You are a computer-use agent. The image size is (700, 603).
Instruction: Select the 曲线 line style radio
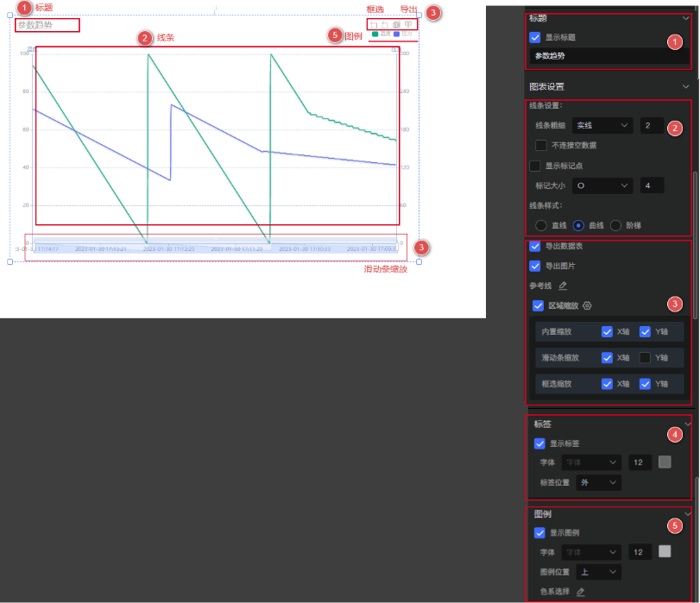pyautogui.click(x=578, y=225)
